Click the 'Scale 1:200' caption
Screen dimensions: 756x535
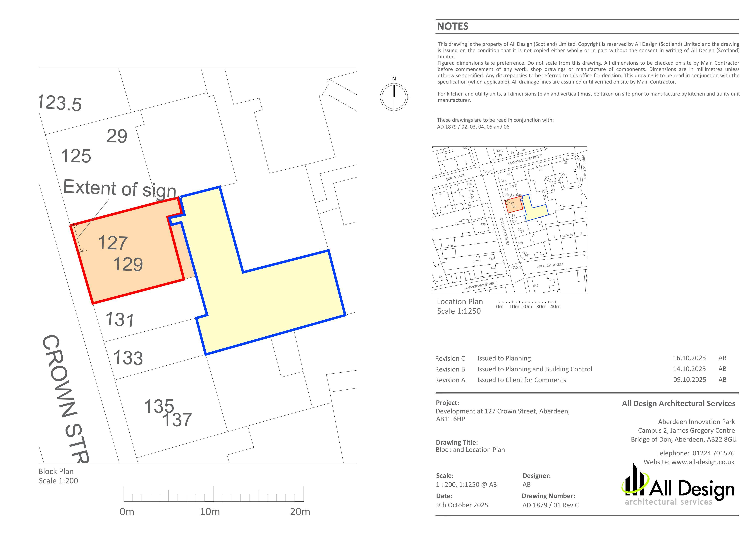(58, 481)
